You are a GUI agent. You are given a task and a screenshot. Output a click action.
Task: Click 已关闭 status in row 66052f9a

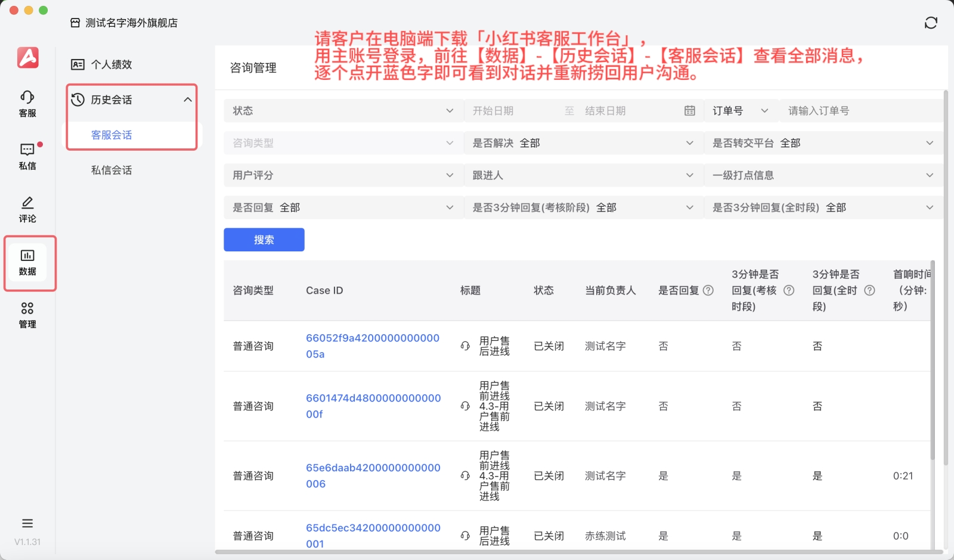pyautogui.click(x=549, y=346)
